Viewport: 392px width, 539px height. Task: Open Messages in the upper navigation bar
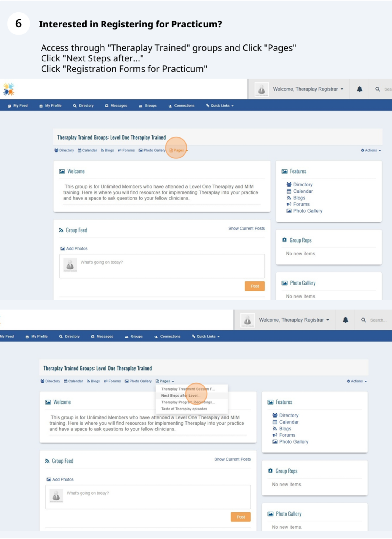click(116, 106)
